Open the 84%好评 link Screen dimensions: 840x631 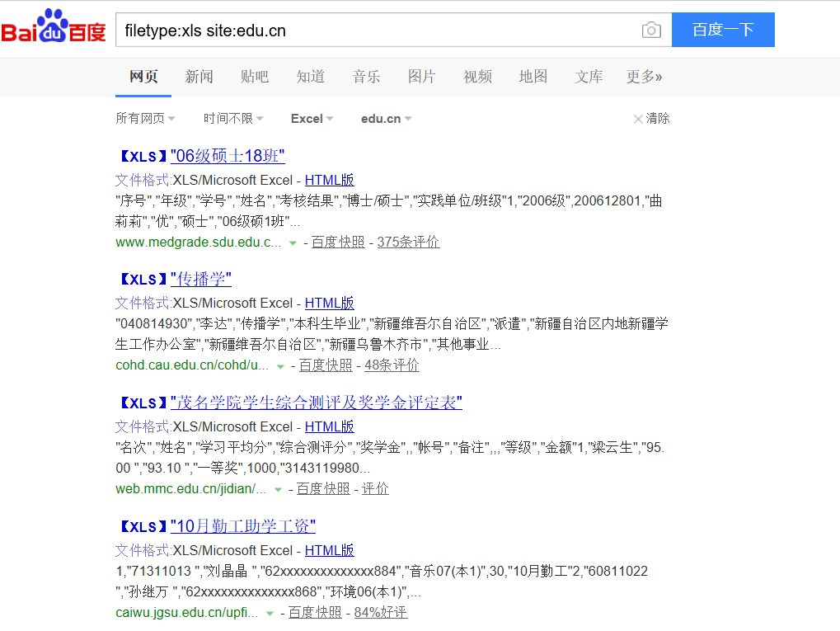tap(381, 613)
